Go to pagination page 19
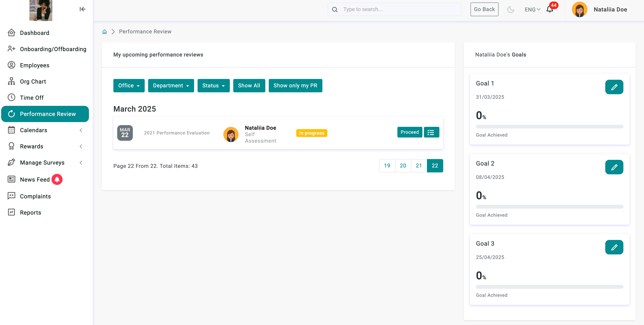Screen dimensions: 644x325 point(387,166)
